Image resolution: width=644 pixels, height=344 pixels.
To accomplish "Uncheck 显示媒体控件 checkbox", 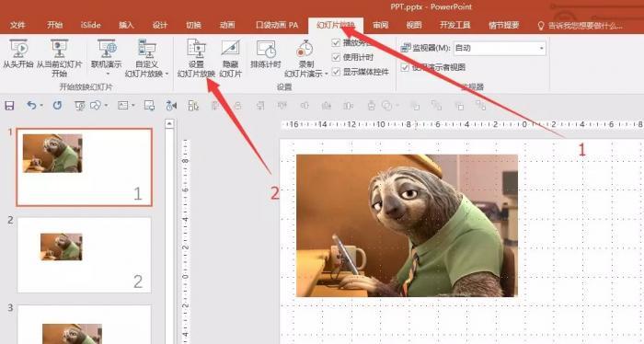I will tap(336, 72).
